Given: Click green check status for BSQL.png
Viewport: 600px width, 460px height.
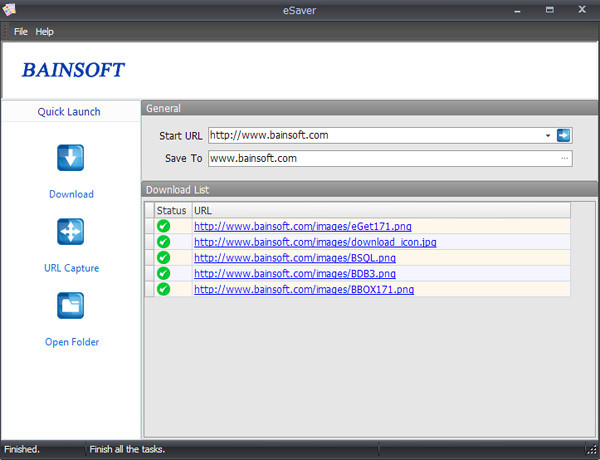Looking at the screenshot, I should [163, 258].
